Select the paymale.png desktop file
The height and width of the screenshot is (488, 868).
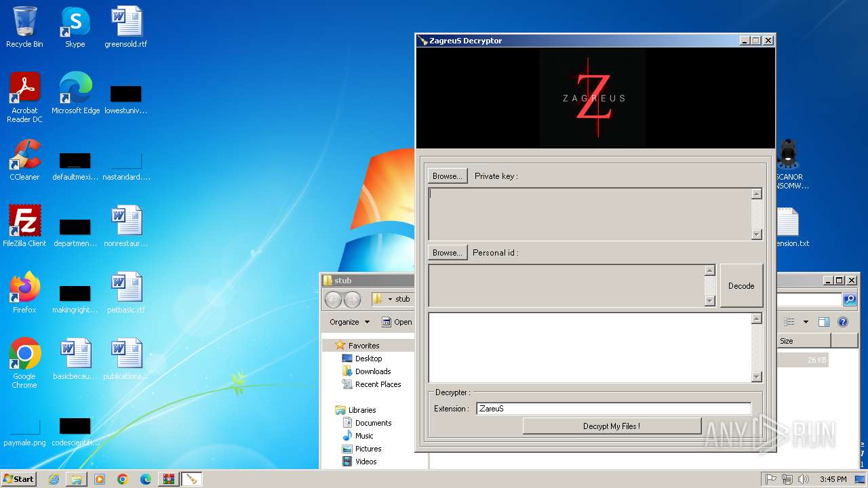24,432
